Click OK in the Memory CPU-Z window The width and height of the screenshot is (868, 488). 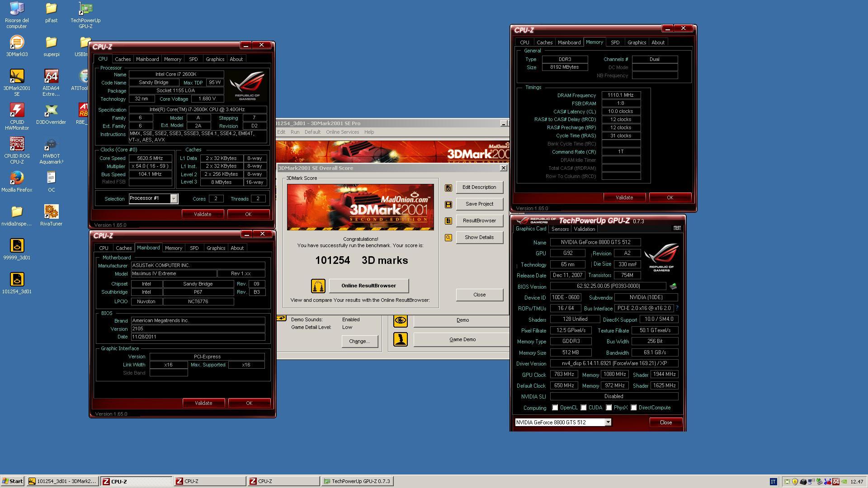pyautogui.click(x=670, y=197)
